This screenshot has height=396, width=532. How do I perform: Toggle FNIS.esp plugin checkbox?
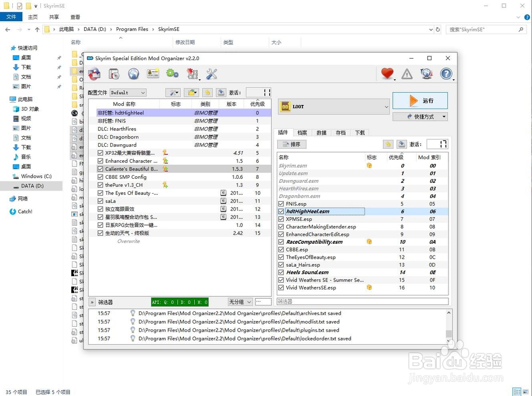click(x=281, y=204)
